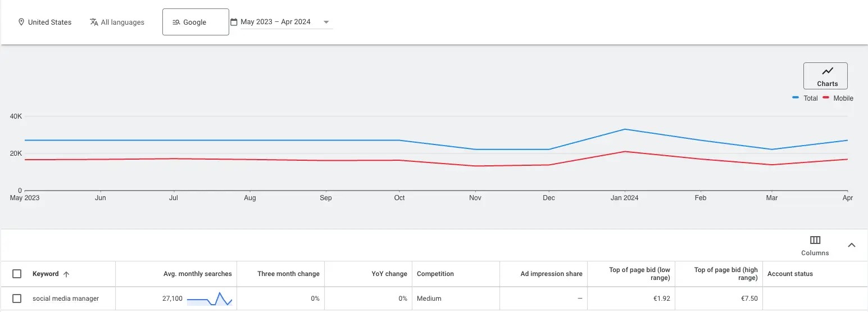Click the Charts line graph icon
The image size is (868, 312).
click(828, 71)
